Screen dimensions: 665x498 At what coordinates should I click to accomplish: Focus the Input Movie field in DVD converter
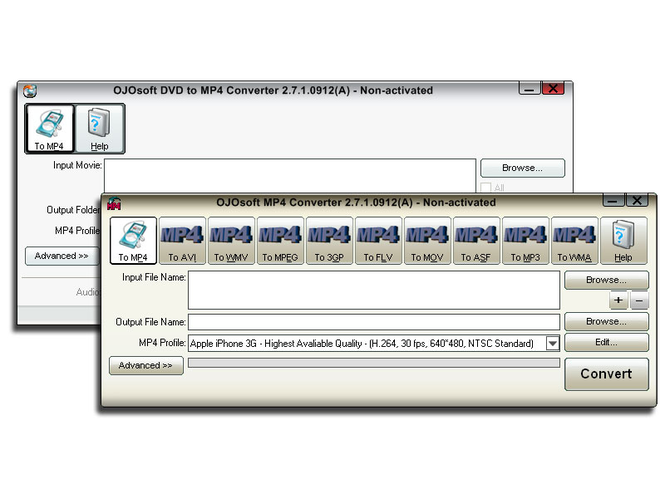(x=290, y=176)
